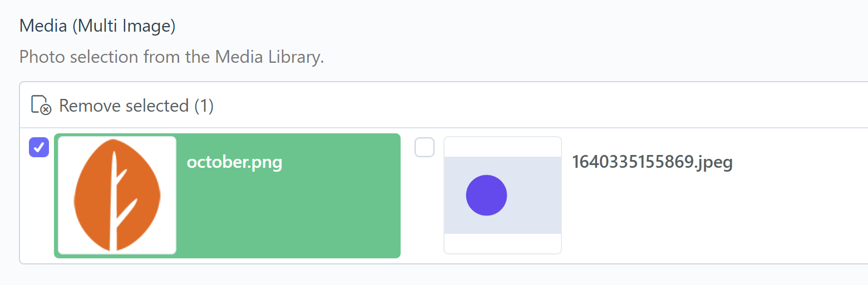The height and width of the screenshot is (285, 868).
Task: Click the white stem of the leaf image
Action: click(114, 201)
